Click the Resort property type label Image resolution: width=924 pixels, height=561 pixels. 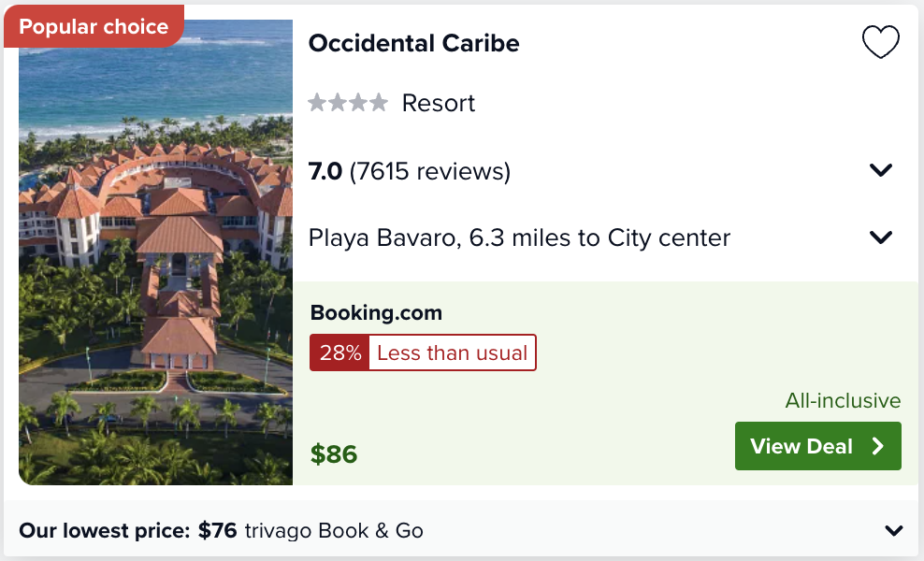(x=438, y=103)
